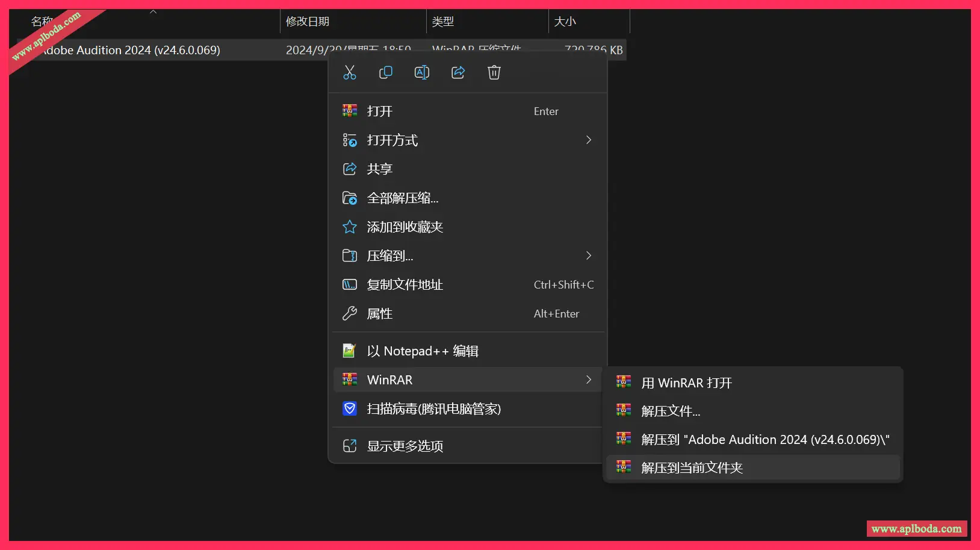980x550 pixels.
Task: Click 扫描病毒(腾讯电脑管家) shield icon
Action: (x=350, y=409)
